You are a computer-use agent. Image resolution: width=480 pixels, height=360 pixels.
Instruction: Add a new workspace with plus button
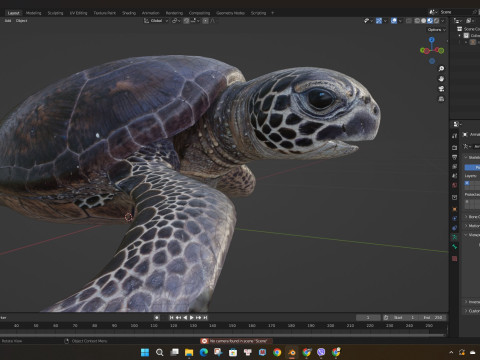[273, 13]
